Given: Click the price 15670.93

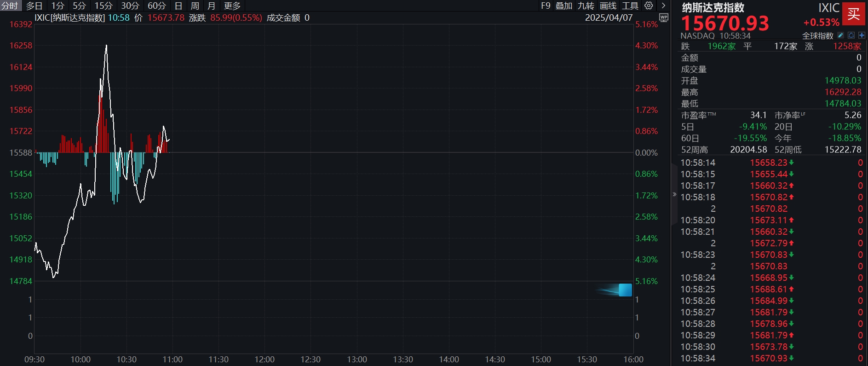Looking at the screenshot, I should 725,23.
